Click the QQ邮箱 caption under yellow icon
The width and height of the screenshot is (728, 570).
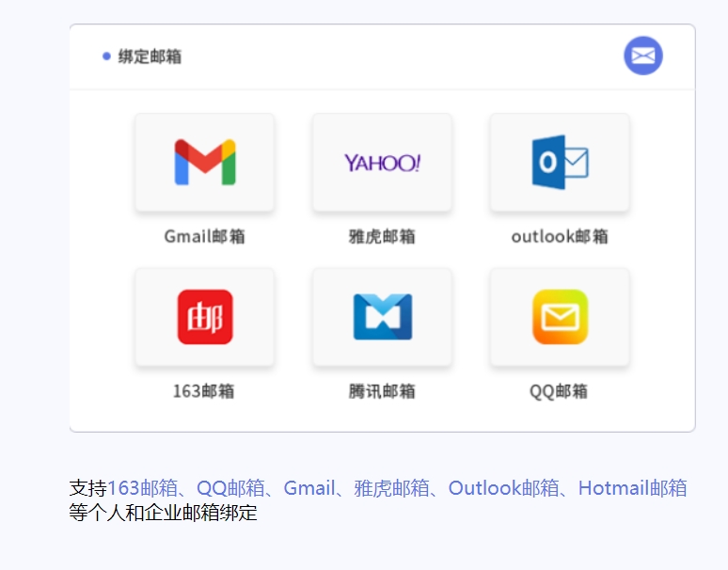(559, 391)
